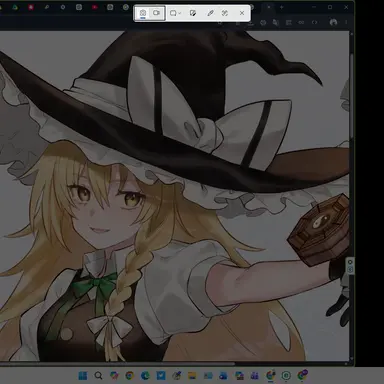Click the horizontal scrollbar below the image

[117, 364]
